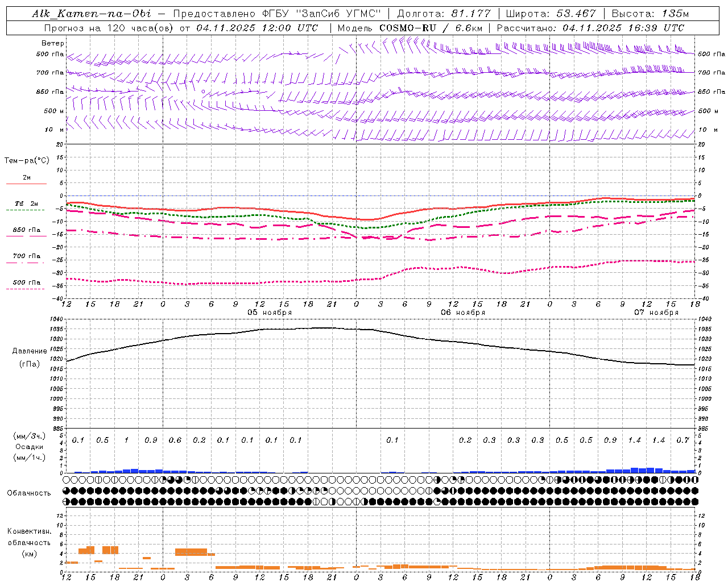Click the '(мм/1ч.)' precipitation unit label
The height and width of the screenshot is (582, 728).
pyautogui.click(x=30, y=458)
